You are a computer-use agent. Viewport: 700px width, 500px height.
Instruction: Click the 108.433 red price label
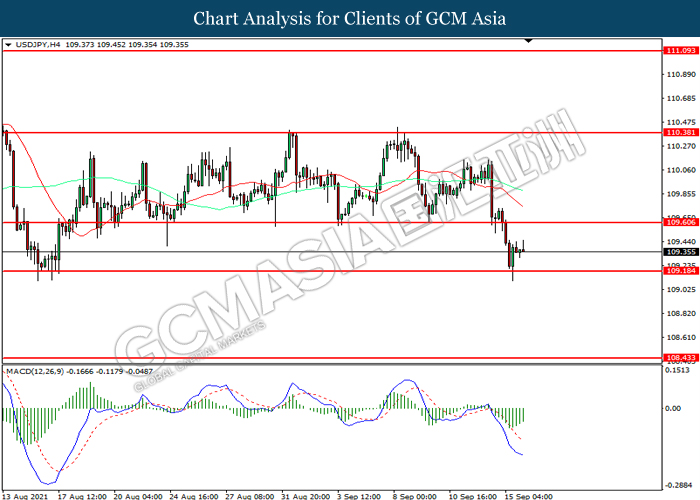point(681,358)
